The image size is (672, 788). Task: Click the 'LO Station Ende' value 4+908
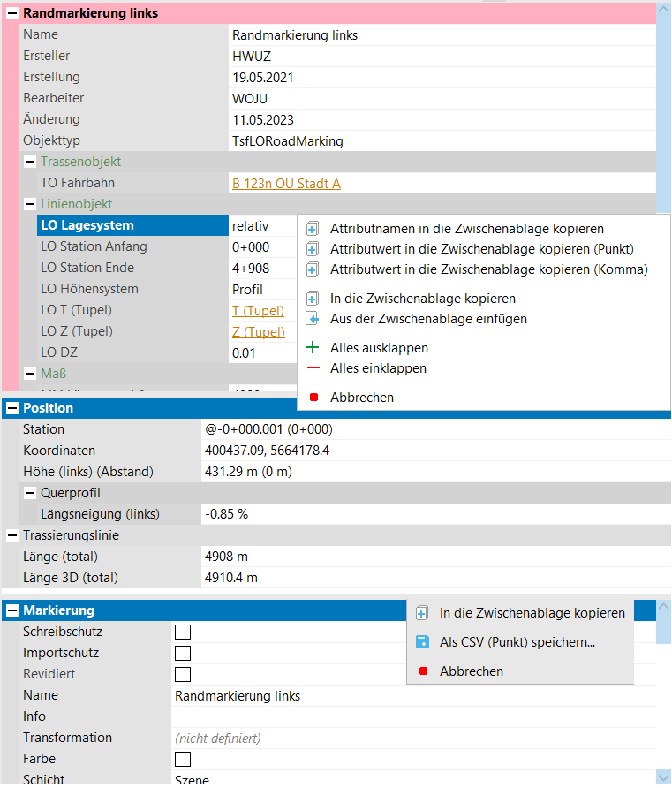coord(251,269)
